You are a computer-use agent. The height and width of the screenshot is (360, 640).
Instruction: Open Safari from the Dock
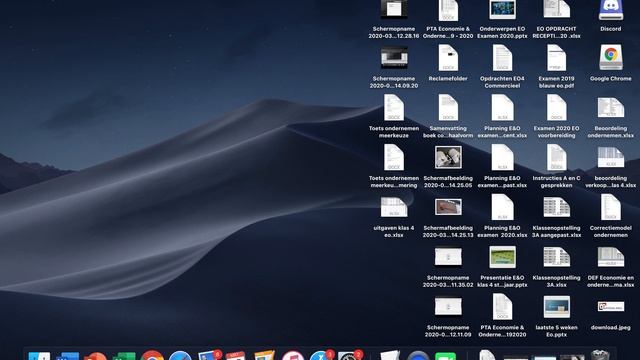pyautogui.click(x=180, y=356)
